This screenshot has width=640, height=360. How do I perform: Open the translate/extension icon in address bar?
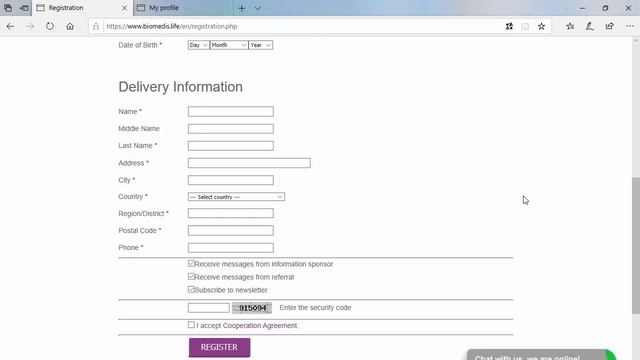tap(509, 26)
